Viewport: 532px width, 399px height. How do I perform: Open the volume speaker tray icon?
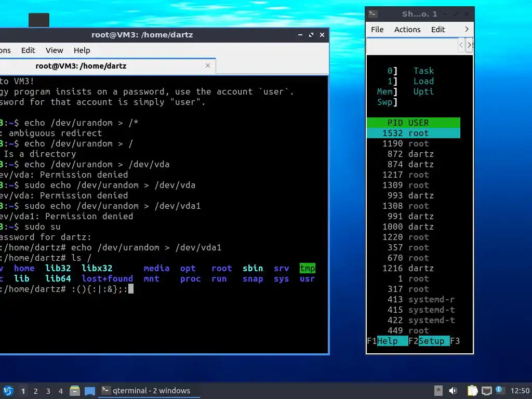click(453, 391)
